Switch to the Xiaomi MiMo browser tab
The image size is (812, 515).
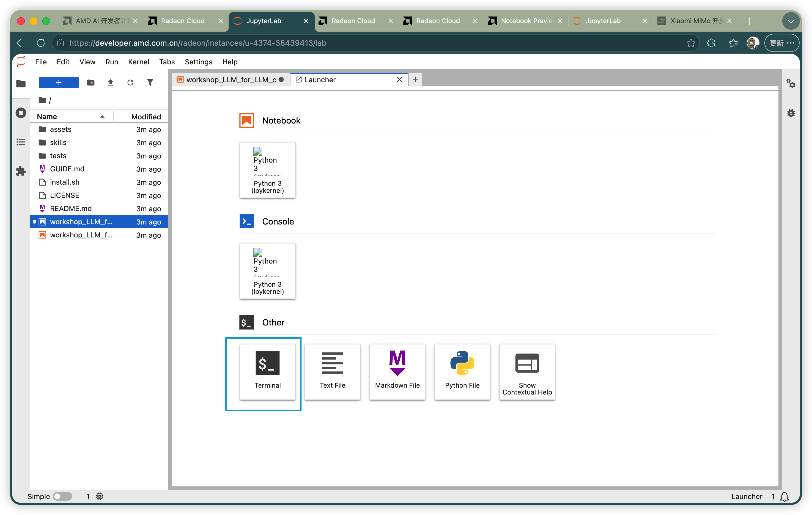[696, 21]
